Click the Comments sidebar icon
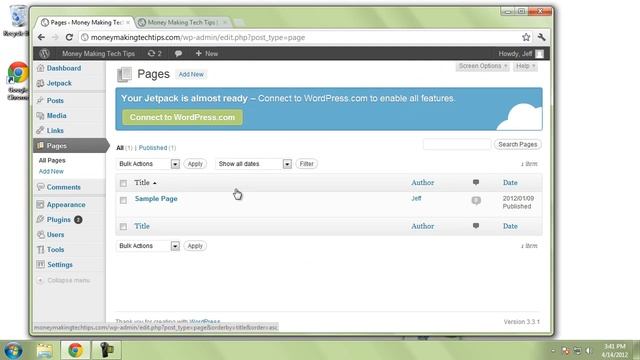640x360 pixels. pos(40,187)
